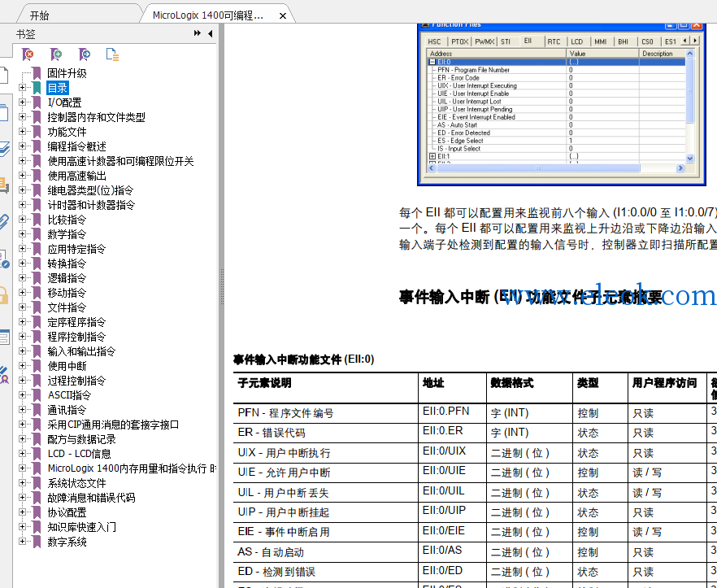Screen dimensions: 717x588
Task: Click the bookmark icon beside 逻辑指令
Action: 37,278
